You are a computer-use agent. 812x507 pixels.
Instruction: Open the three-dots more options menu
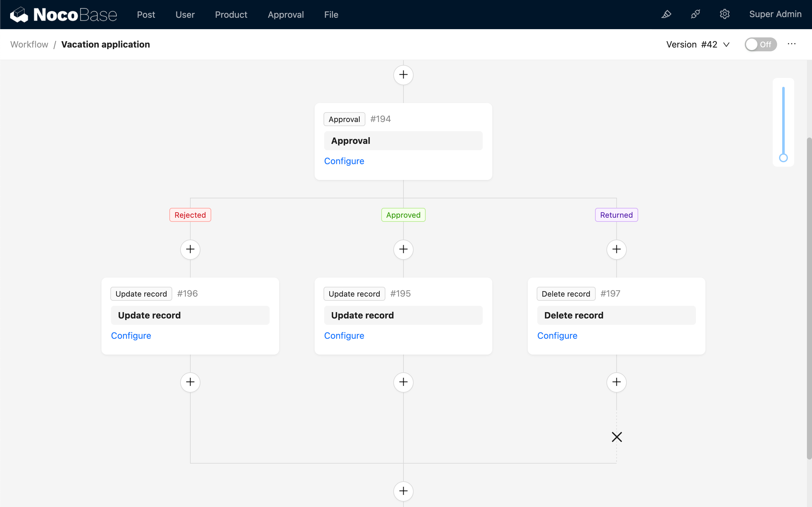coord(791,44)
